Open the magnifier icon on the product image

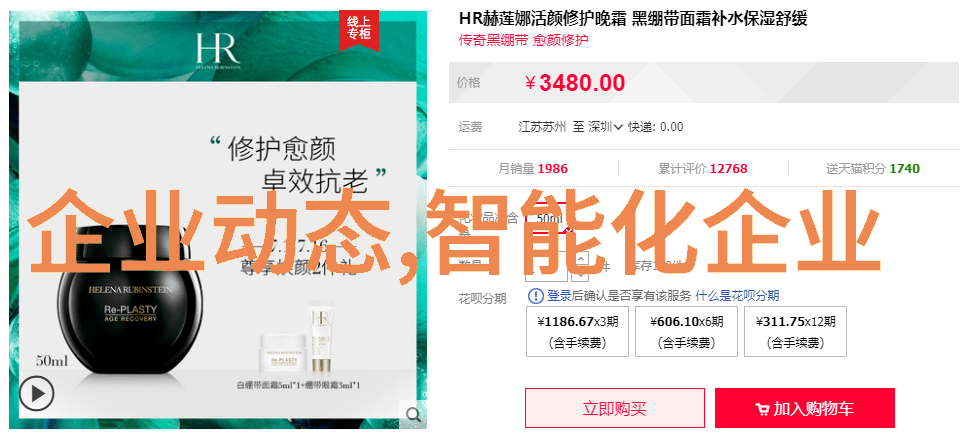[413, 414]
